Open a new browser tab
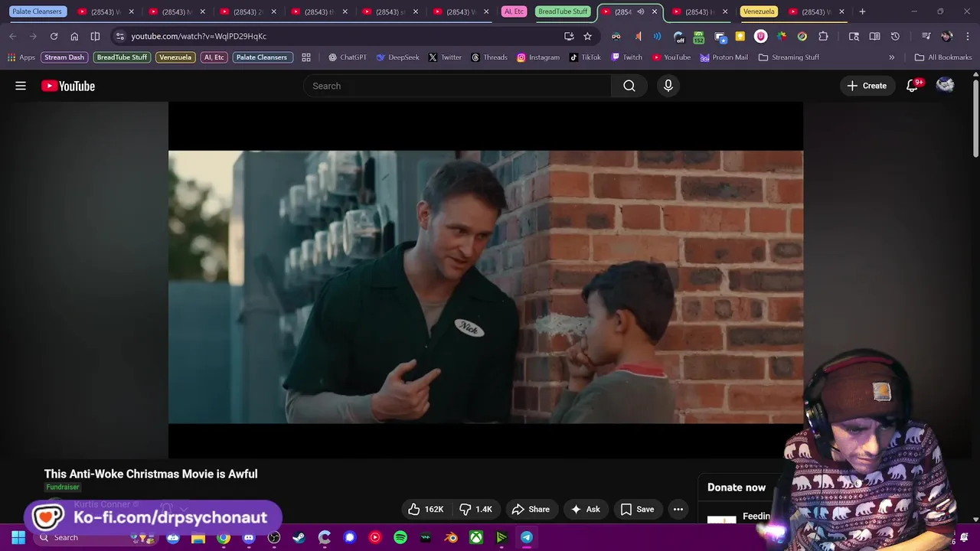Image resolution: width=980 pixels, height=551 pixels. pyautogui.click(x=862, y=11)
